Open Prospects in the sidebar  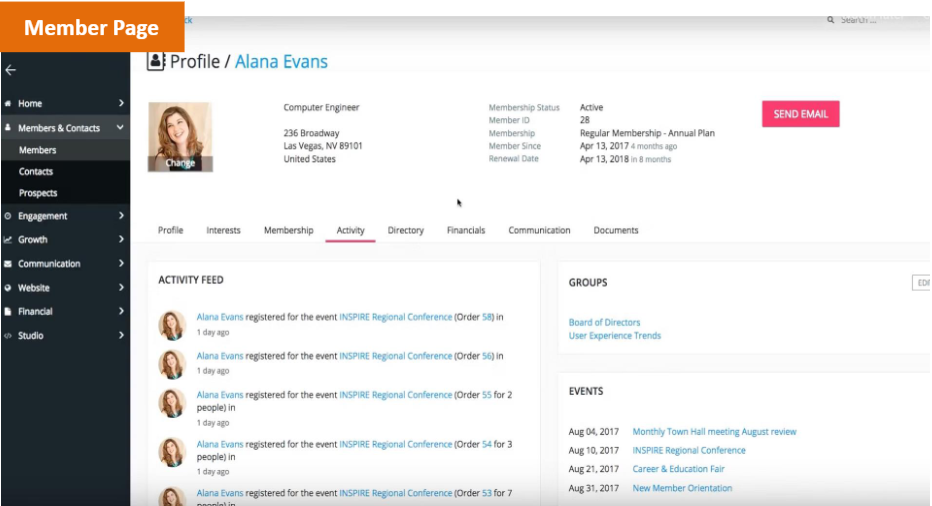(x=38, y=193)
